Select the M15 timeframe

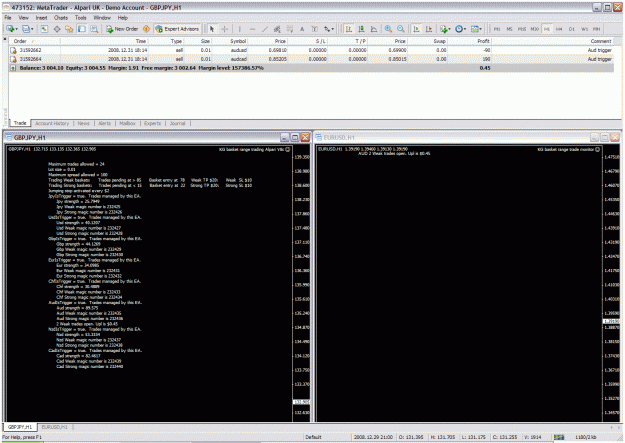(522, 29)
